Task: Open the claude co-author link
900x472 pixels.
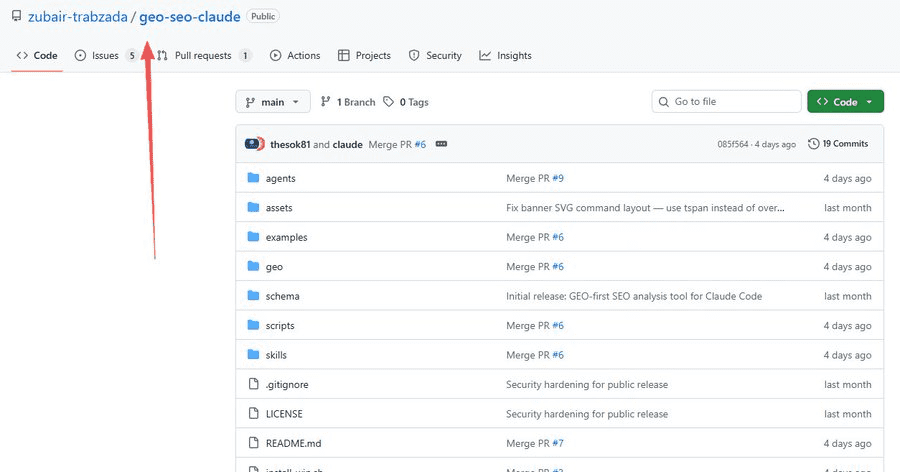Action: (348, 144)
